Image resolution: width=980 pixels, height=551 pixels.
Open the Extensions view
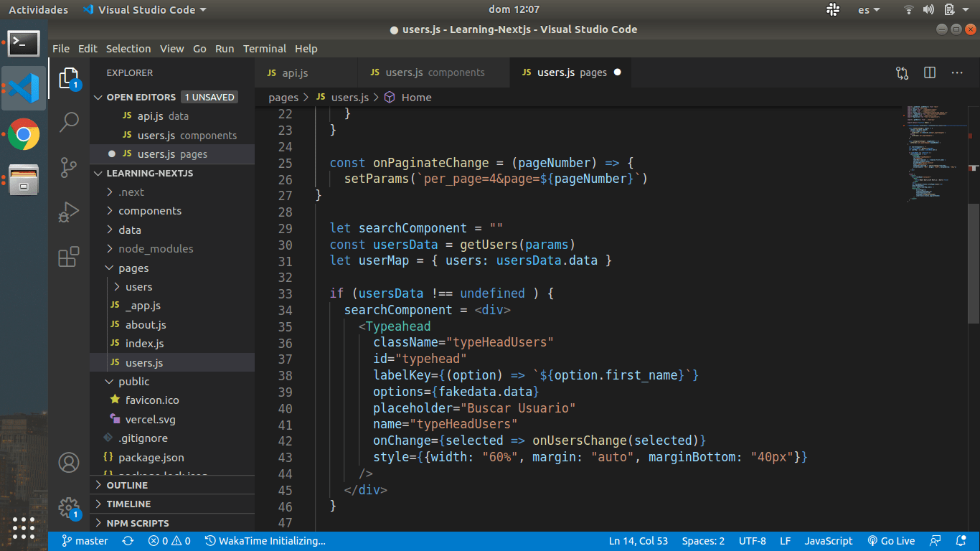69,257
